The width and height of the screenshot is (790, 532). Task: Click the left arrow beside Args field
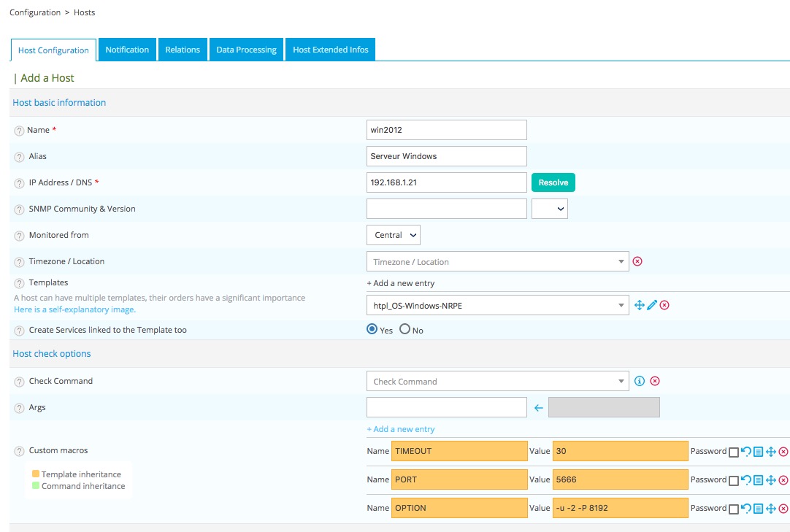[539, 408]
